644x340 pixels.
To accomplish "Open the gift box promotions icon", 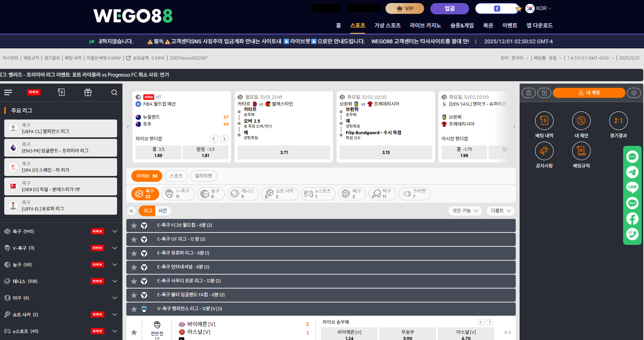I will pyautogui.click(x=88, y=92).
